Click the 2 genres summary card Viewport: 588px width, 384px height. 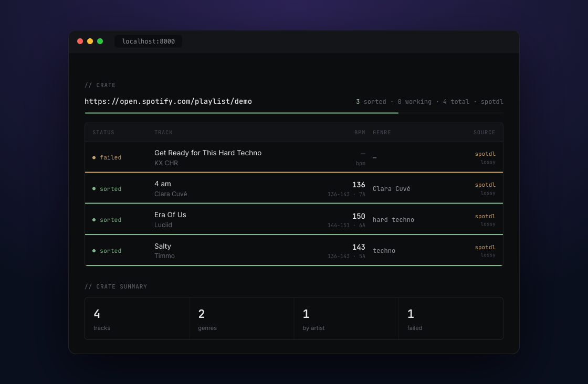pos(242,319)
